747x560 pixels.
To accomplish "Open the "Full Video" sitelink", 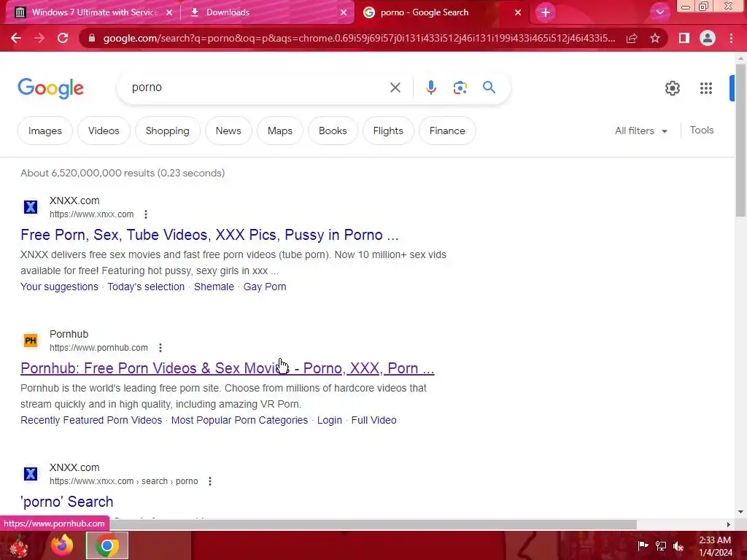I will [x=374, y=420].
